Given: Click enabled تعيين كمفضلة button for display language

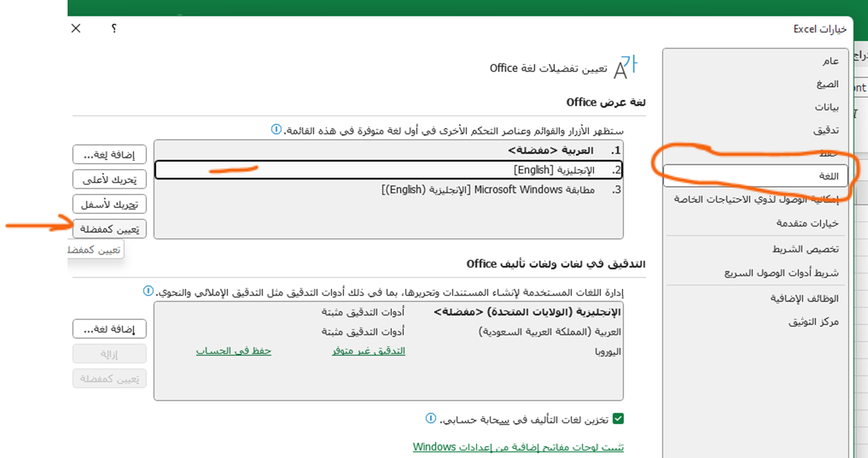Looking at the screenshot, I should [109, 229].
